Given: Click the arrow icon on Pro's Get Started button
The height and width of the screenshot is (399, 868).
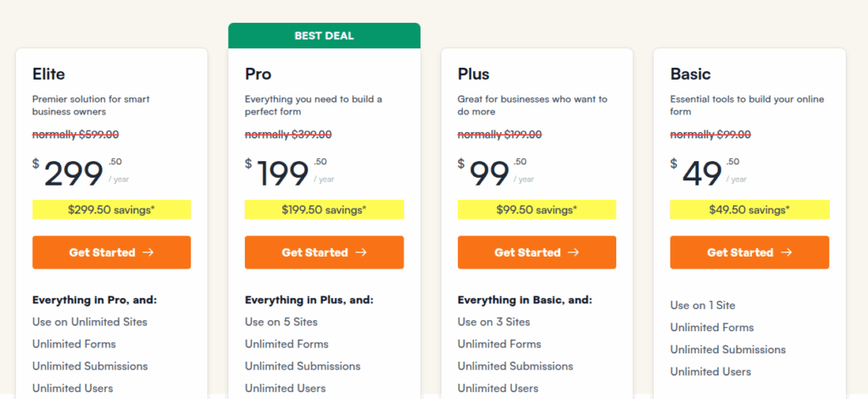Looking at the screenshot, I should pyautogui.click(x=361, y=252).
